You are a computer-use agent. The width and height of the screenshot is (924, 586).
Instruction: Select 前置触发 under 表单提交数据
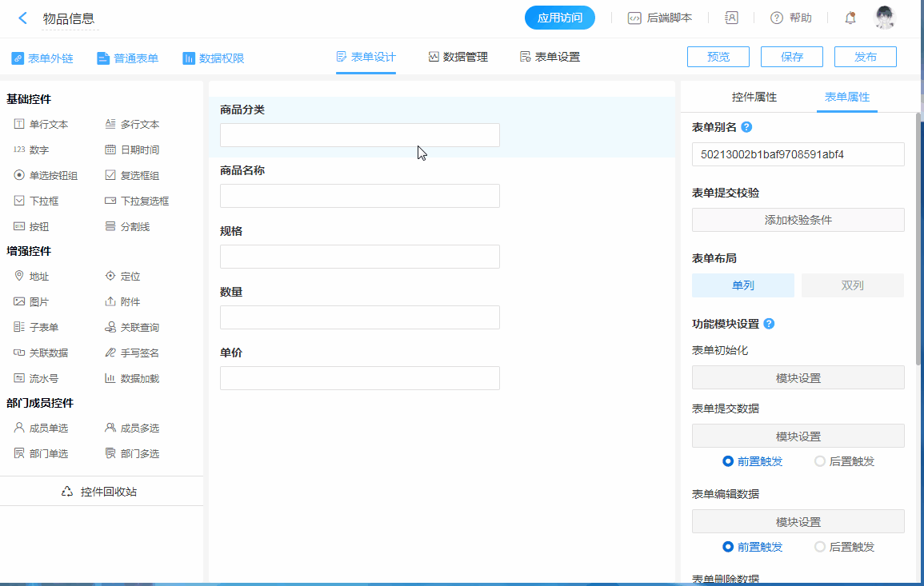point(728,461)
